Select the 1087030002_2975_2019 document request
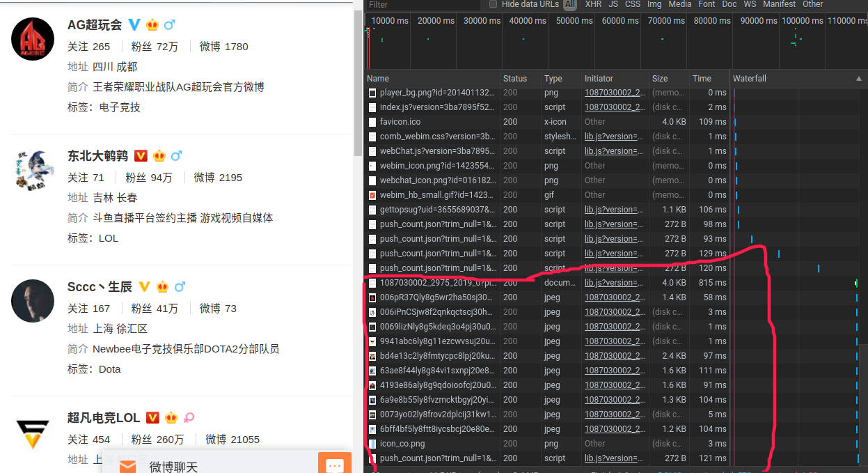Image resolution: width=868 pixels, height=473 pixels. 438,283
